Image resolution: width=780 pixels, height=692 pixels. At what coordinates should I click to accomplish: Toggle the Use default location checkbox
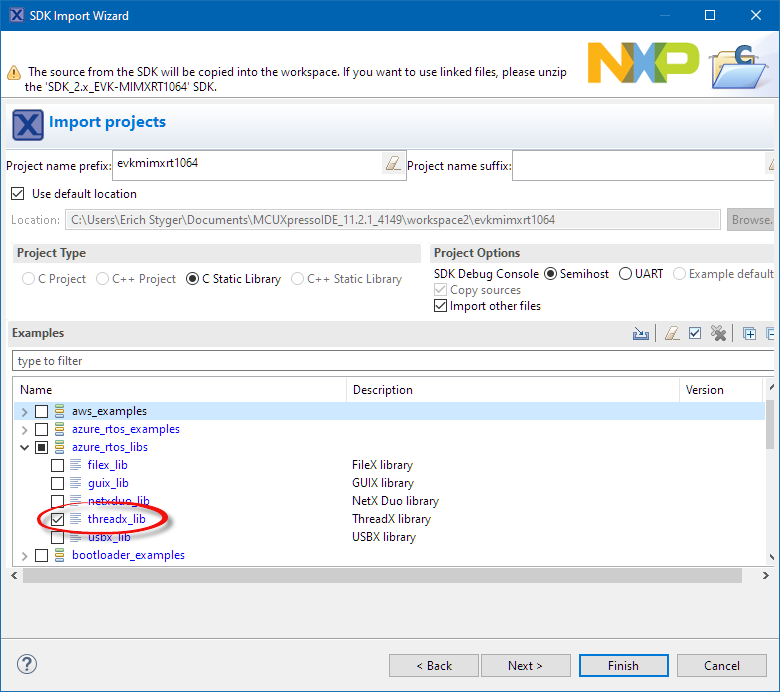pyautogui.click(x=17, y=194)
